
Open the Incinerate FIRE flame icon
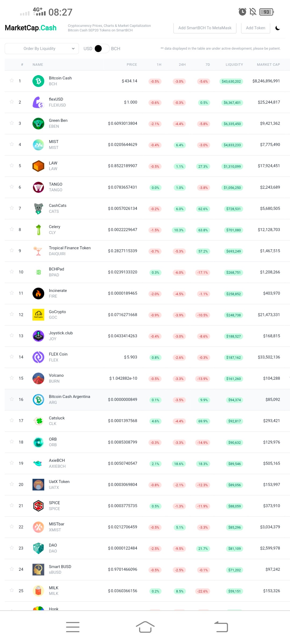point(38,293)
